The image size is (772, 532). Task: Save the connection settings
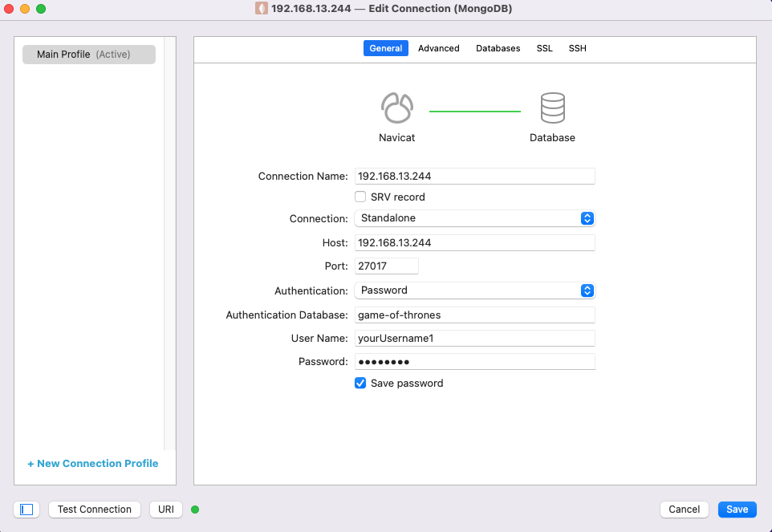coord(737,510)
